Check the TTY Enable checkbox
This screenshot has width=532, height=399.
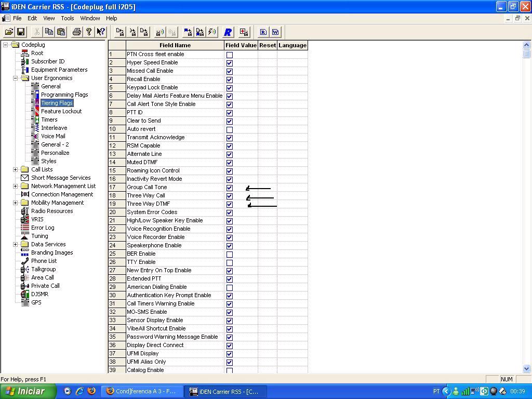point(230,262)
